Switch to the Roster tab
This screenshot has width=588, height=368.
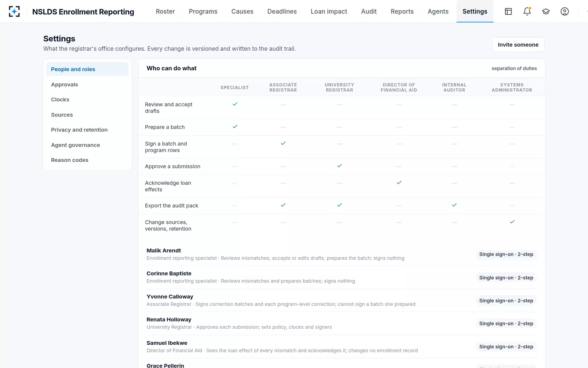165,11
